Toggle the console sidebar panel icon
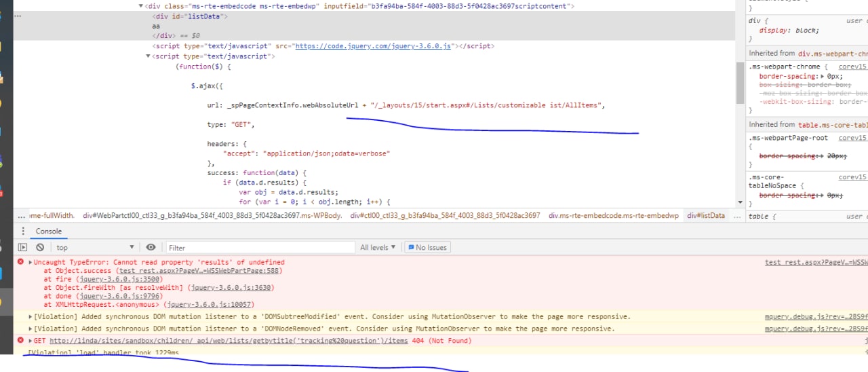 22,248
